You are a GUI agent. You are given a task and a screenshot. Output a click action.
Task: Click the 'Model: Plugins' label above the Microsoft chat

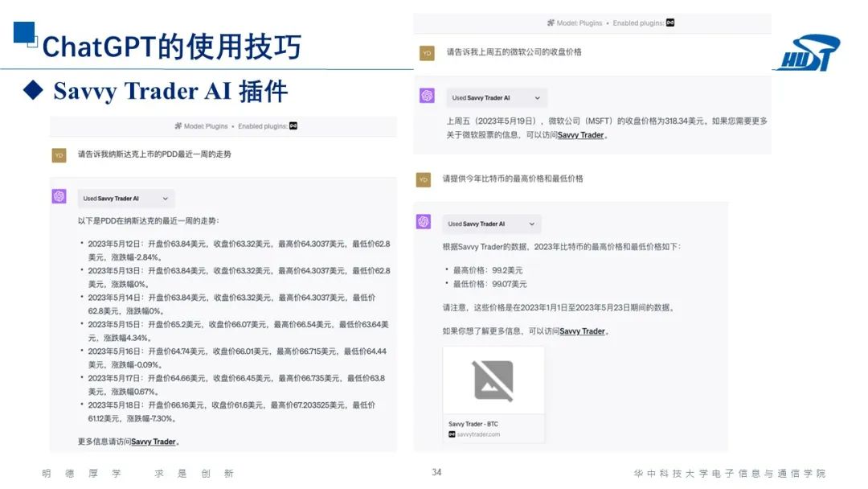pos(579,23)
